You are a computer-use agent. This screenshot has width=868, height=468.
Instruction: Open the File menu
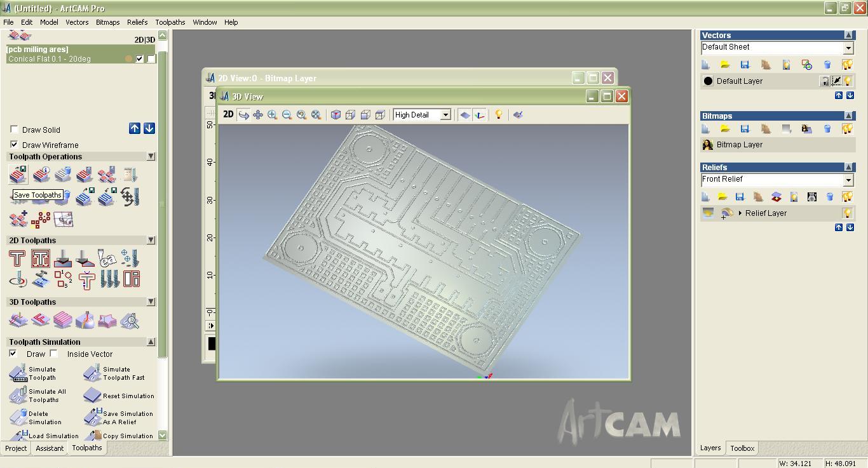(x=8, y=22)
